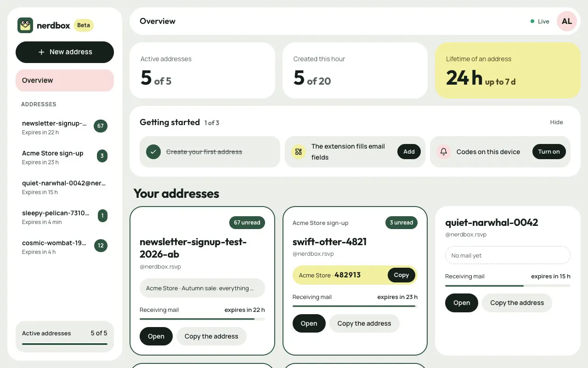This screenshot has height=368, width=588.
Task: Hide the Getting started panel
Action: point(556,122)
